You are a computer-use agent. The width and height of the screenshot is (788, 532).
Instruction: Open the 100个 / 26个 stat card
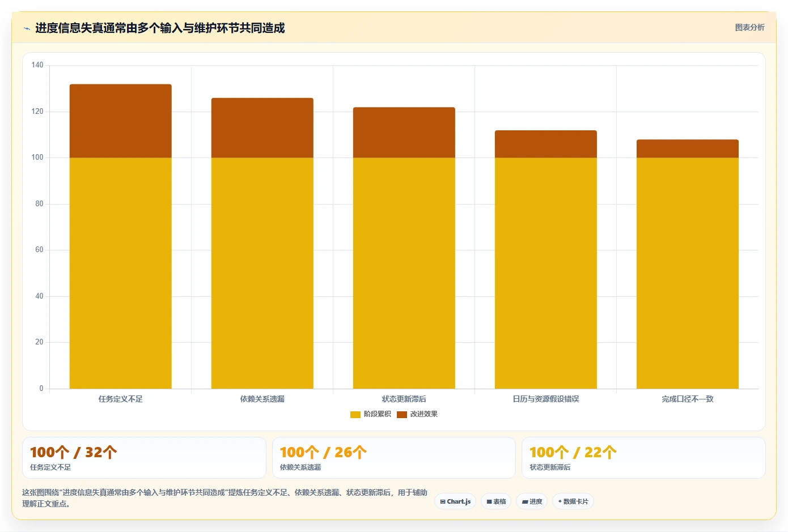click(x=394, y=458)
